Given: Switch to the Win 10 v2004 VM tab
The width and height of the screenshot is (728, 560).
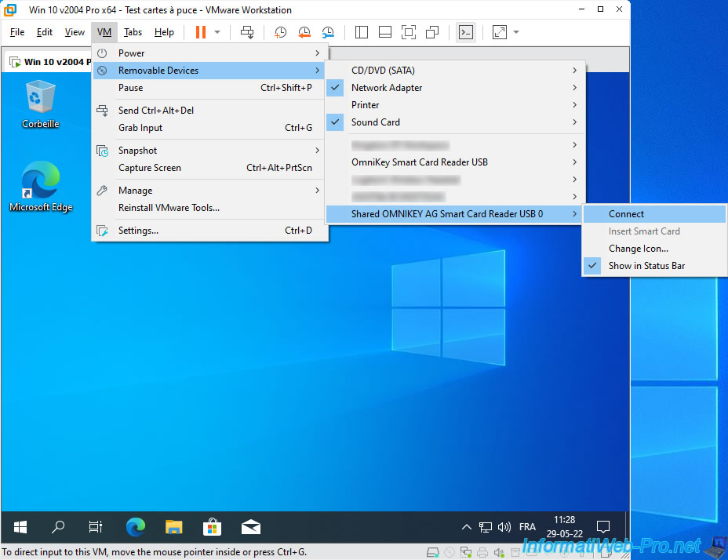Looking at the screenshot, I should (x=49, y=62).
